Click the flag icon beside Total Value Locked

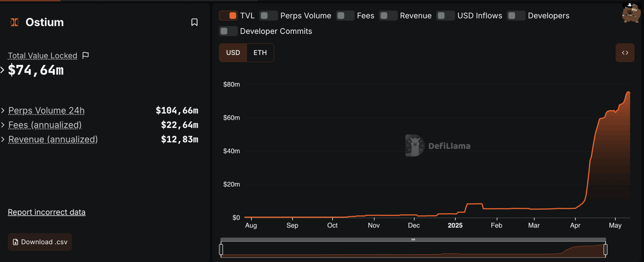86,55
